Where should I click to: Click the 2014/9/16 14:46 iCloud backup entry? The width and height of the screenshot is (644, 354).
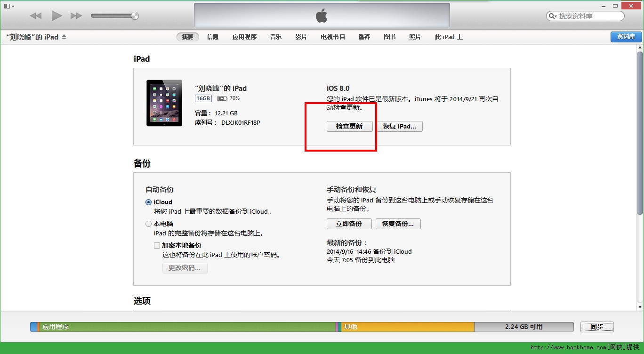[369, 251]
